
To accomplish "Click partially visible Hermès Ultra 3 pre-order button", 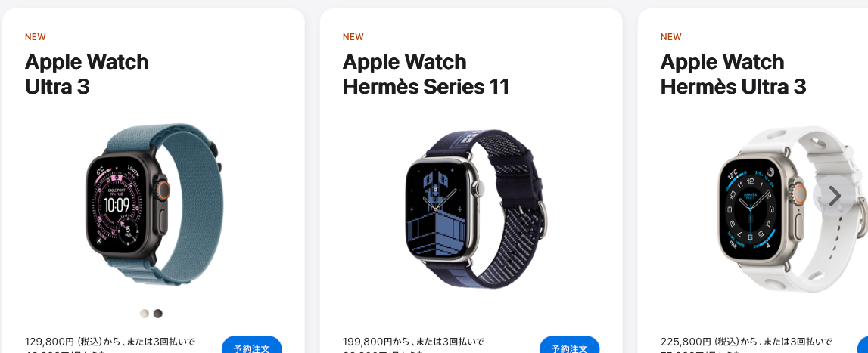I will [863, 345].
